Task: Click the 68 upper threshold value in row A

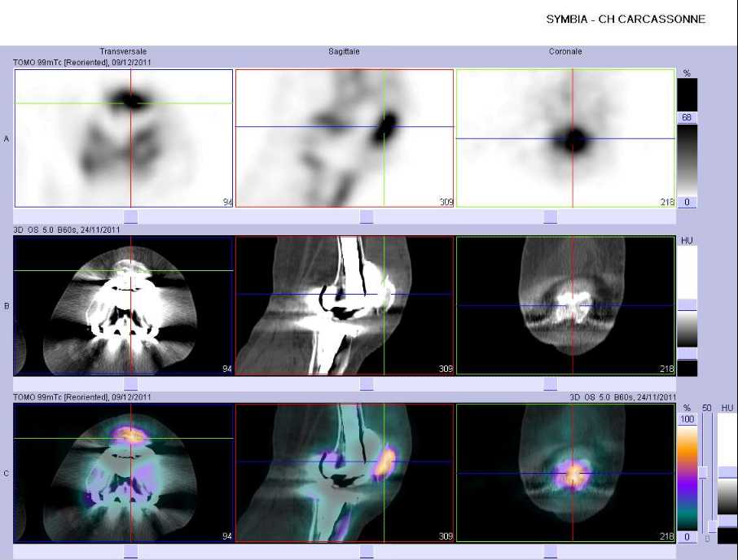Action: pyautogui.click(x=687, y=117)
